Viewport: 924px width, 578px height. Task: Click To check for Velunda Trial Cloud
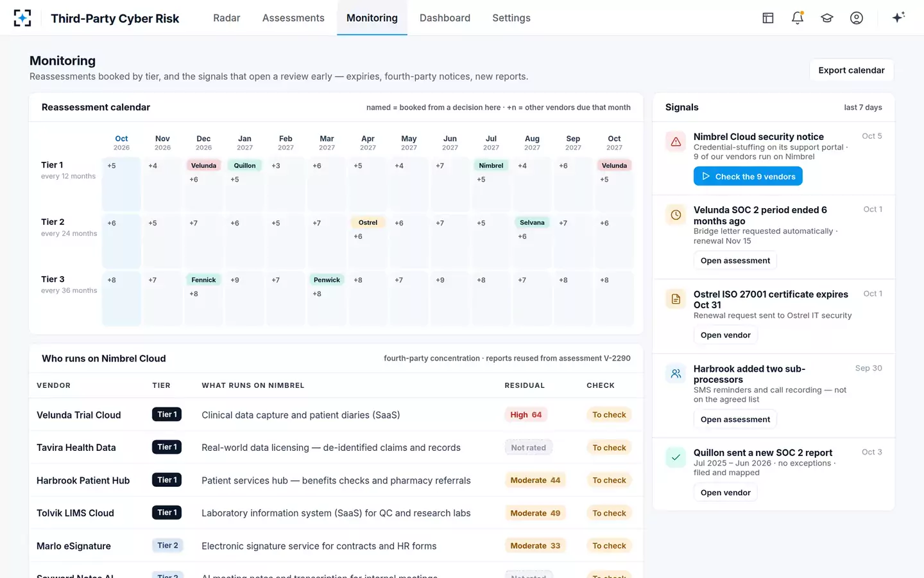click(x=609, y=415)
